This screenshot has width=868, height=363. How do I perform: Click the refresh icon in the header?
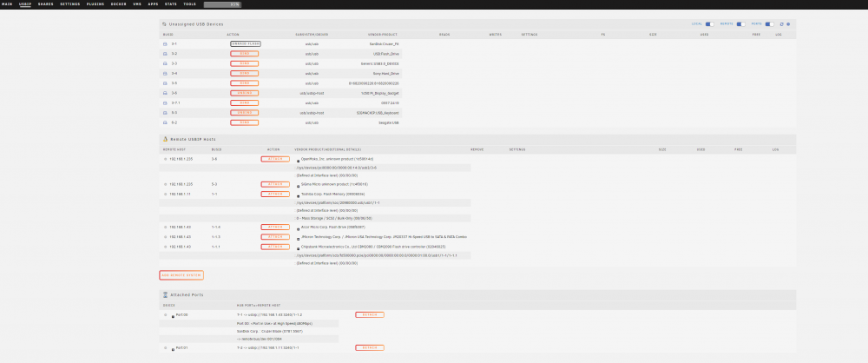(782, 24)
